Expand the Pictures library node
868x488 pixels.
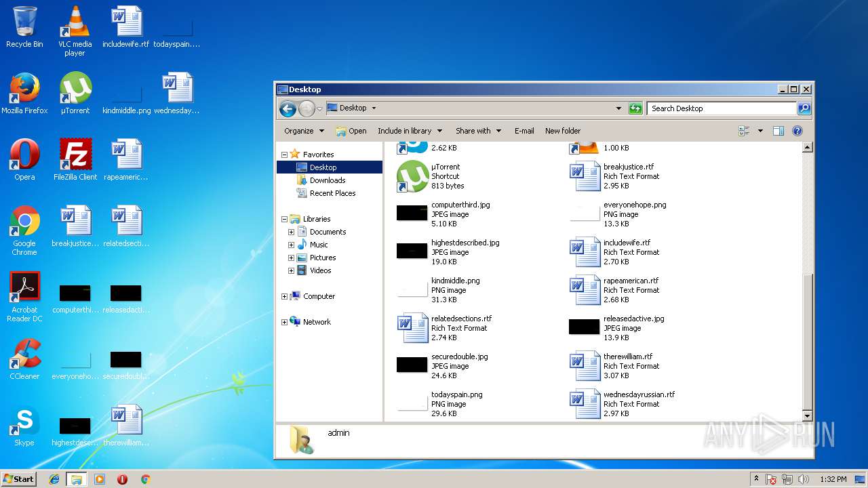click(291, 258)
